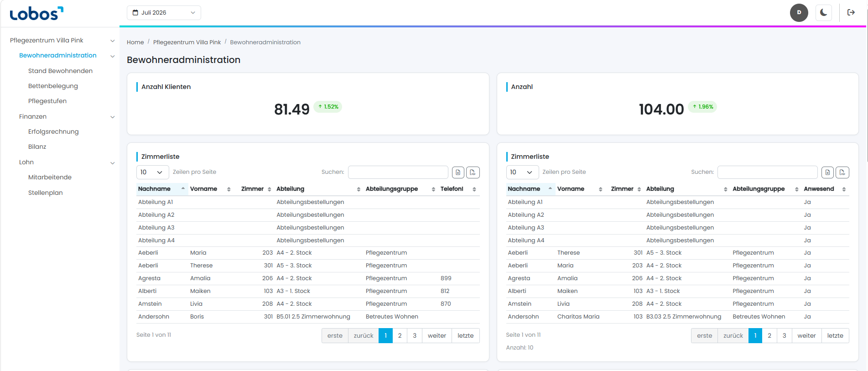Viewport: 868px width, 371px height.
Task: Export left Zimmerliste to Excel
Action: coord(458,172)
